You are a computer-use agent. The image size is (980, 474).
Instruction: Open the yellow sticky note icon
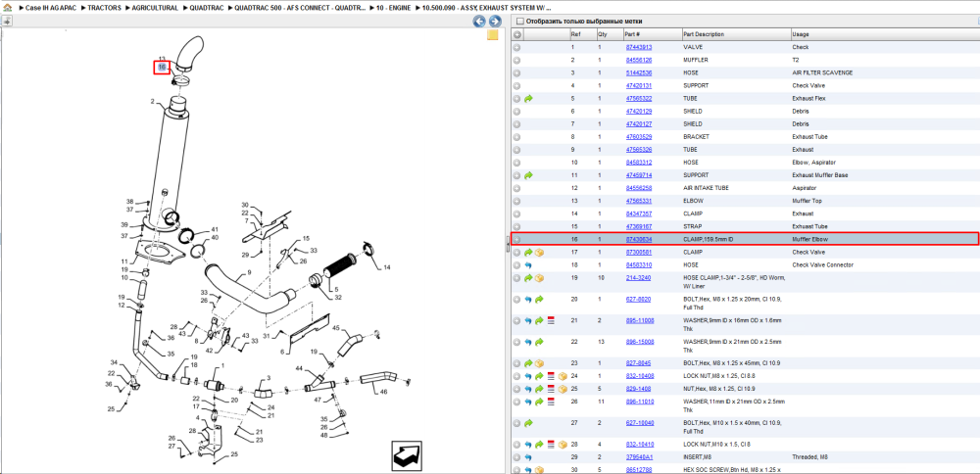pos(493,34)
